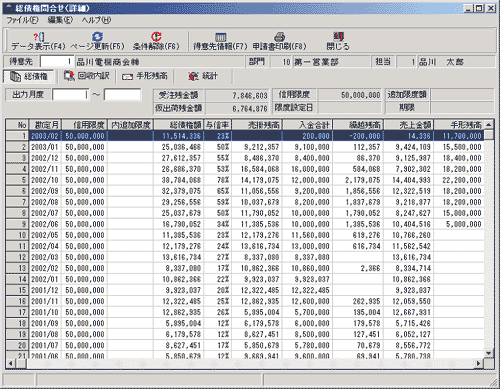Click the 10,404,516 売上金額 cell
This screenshot has width=500, height=389.
click(408, 224)
